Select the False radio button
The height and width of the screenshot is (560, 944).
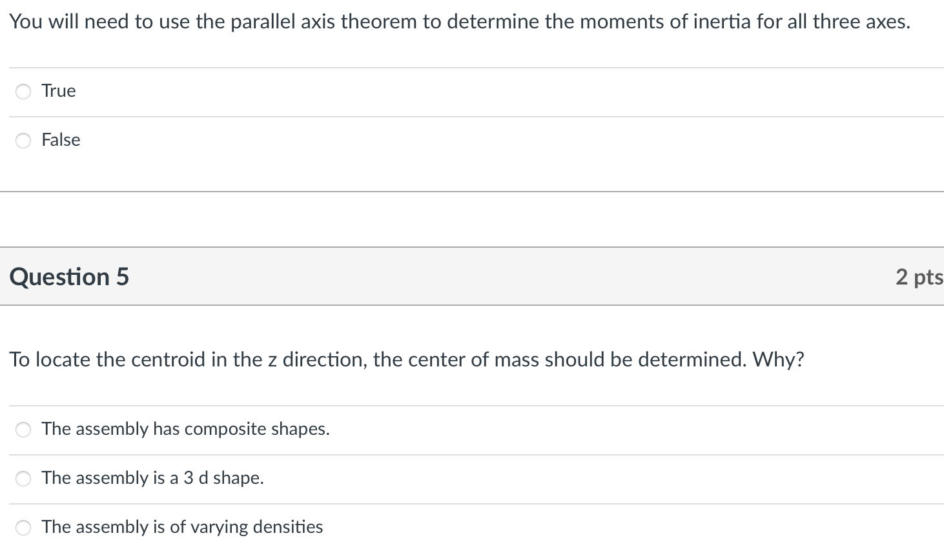pyautogui.click(x=23, y=141)
